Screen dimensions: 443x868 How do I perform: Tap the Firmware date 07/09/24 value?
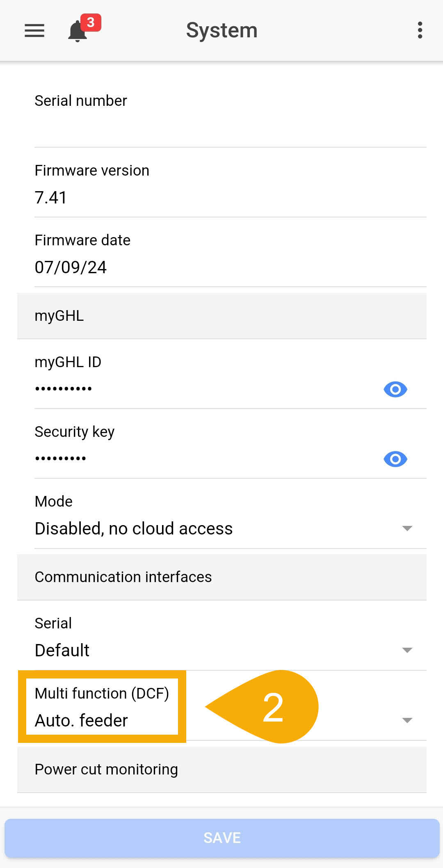point(71,267)
